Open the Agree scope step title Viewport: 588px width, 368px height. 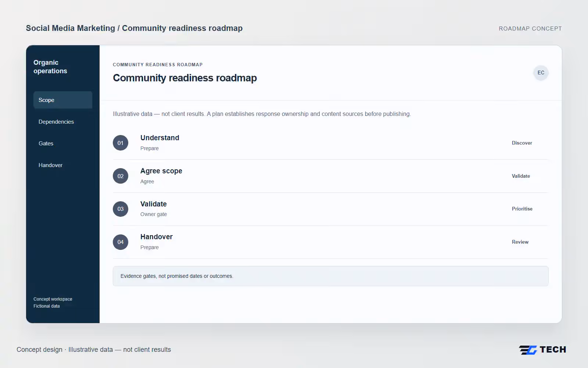161,171
